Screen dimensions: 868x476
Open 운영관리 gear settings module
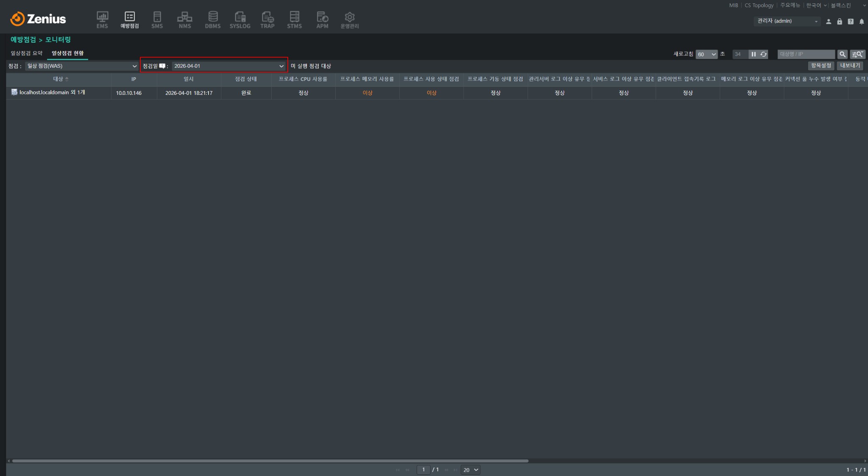click(x=350, y=20)
